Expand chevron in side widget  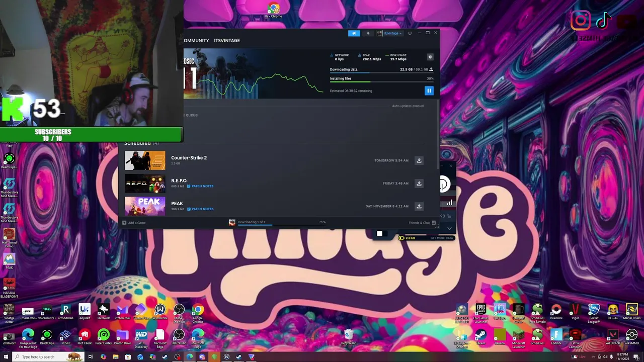(449, 228)
